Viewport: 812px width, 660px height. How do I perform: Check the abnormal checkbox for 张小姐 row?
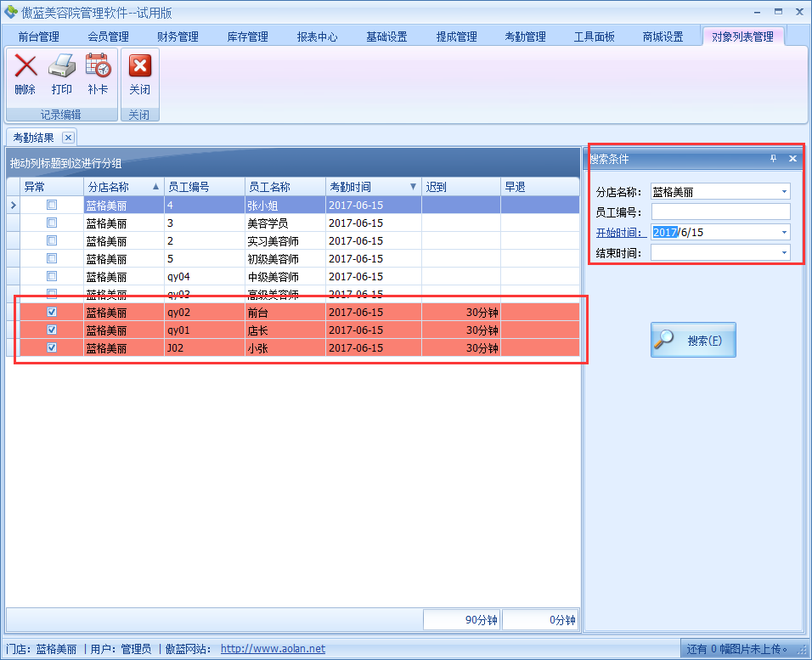52,205
